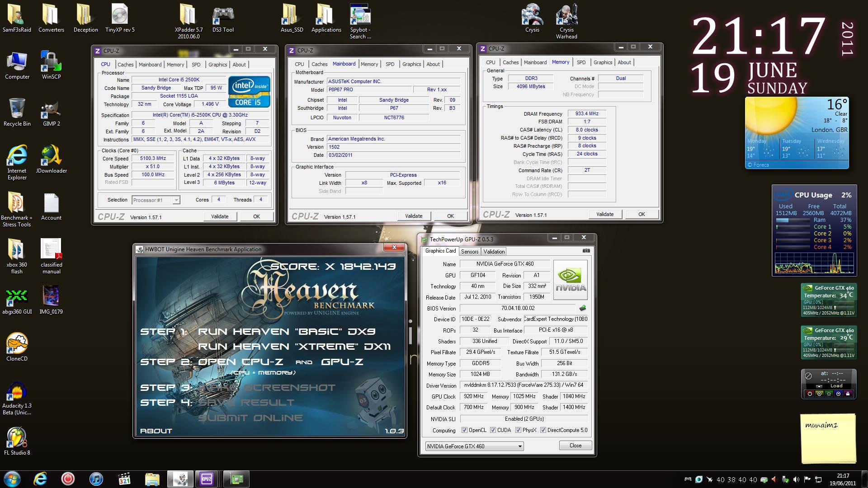The image size is (868, 488).
Task: Click the Core 1 usage bar in gadget
Action: tap(793, 227)
